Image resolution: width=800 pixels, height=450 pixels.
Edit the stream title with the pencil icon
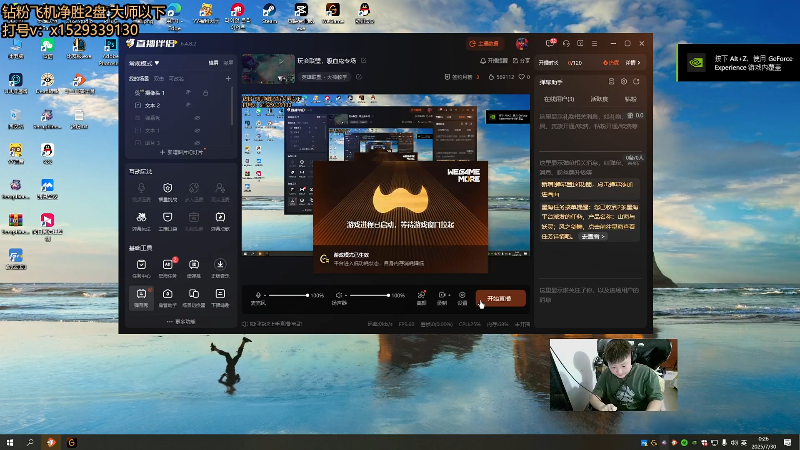point(364,61)
